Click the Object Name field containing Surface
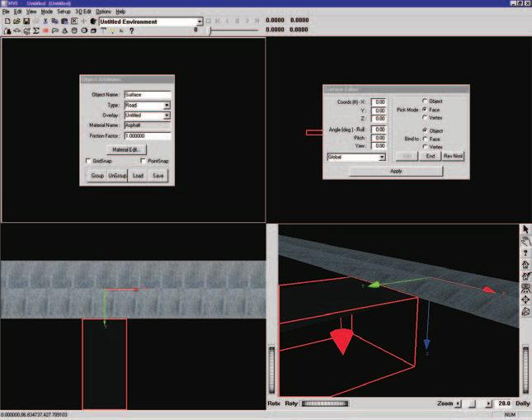 148,95
